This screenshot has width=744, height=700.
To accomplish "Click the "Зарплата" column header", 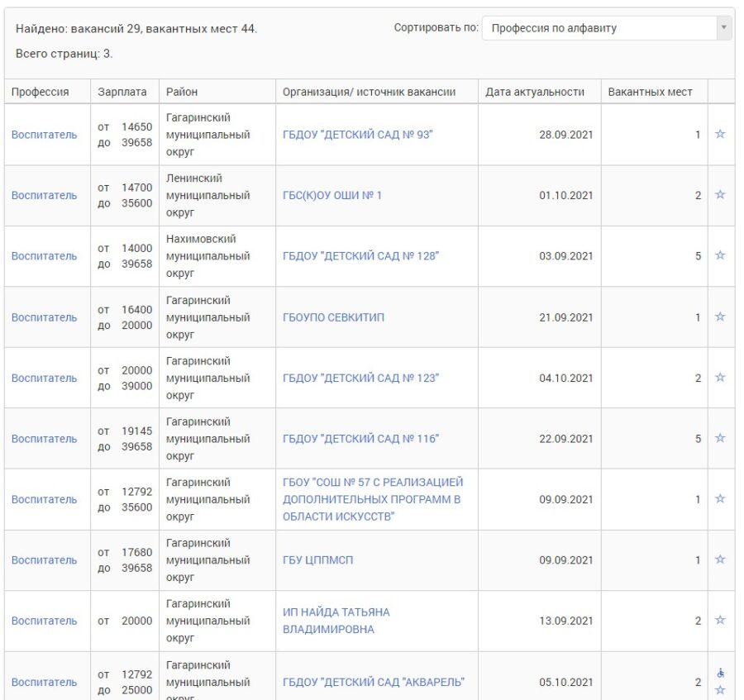I will tap(122, 92).
